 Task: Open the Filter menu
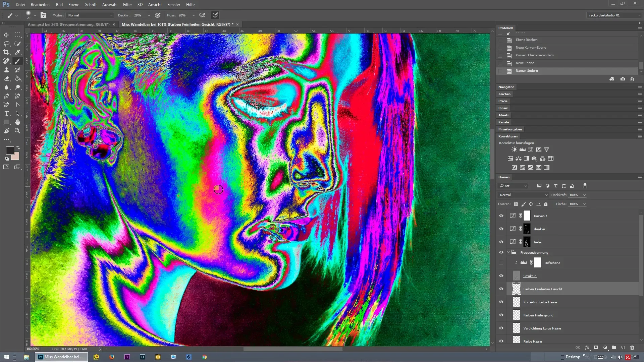click(x=127, y=5)
